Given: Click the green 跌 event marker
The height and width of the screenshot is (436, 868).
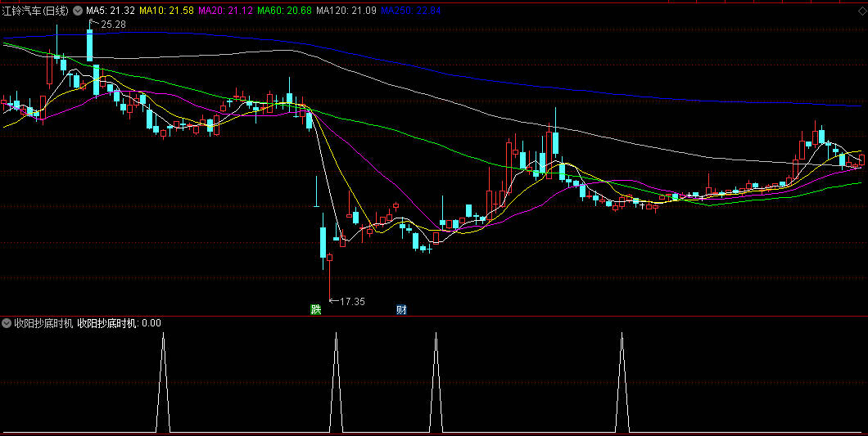Looking at the screenshot, I should [315, 310].
